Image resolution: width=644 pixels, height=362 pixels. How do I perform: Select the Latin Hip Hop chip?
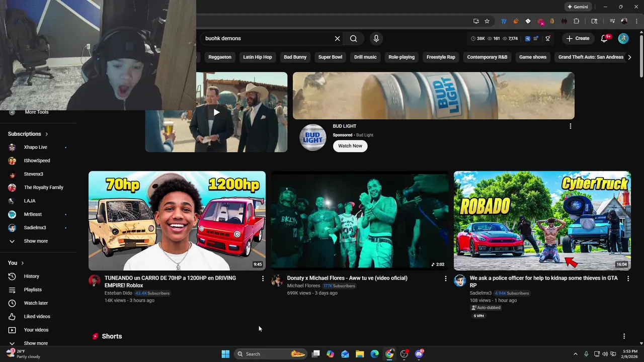tap(258, 57)
